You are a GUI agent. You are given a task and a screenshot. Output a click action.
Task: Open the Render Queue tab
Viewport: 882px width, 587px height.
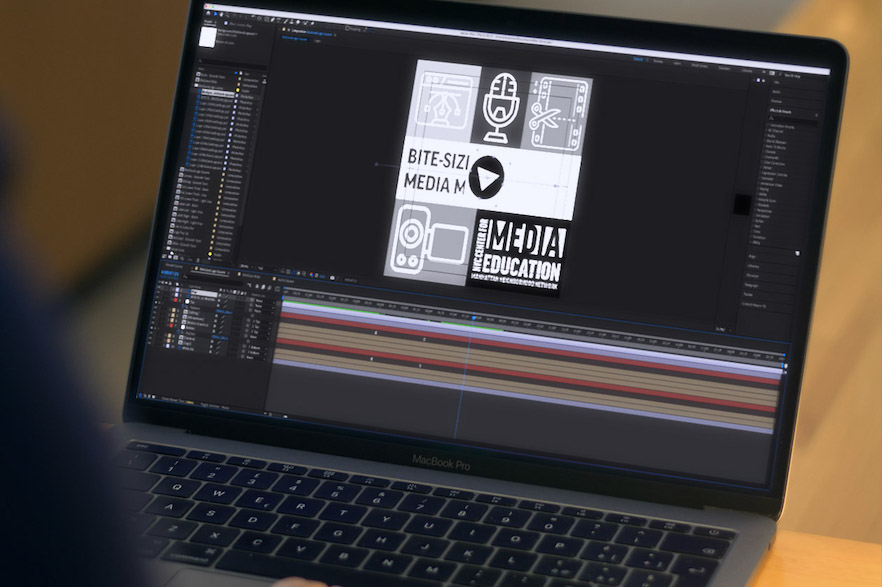(174, 265)
